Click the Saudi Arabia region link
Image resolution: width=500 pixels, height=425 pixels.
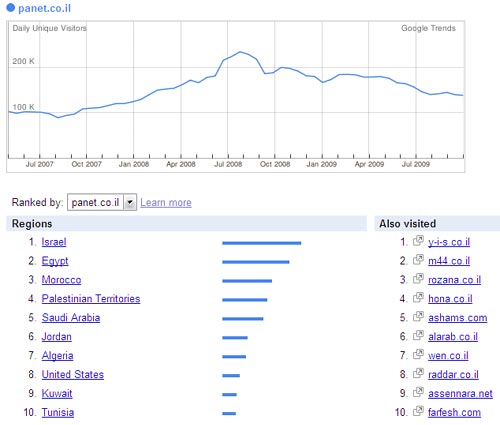click(71, 318)
